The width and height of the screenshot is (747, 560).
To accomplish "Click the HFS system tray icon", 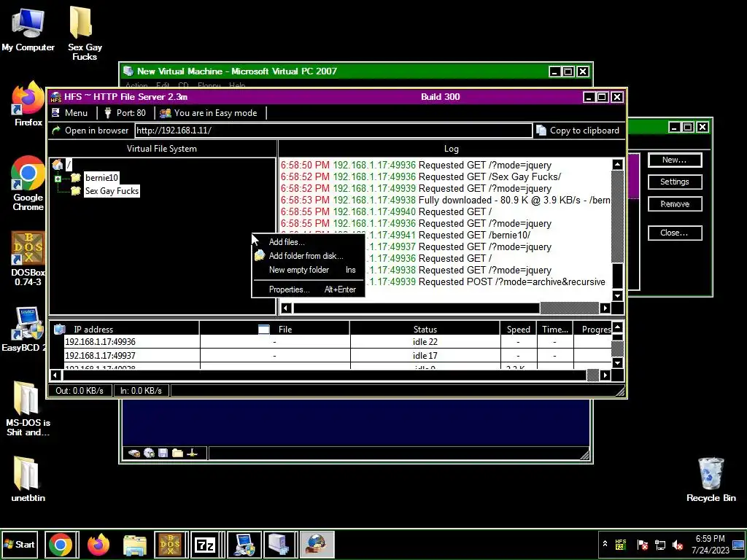I will coord(621,544).
